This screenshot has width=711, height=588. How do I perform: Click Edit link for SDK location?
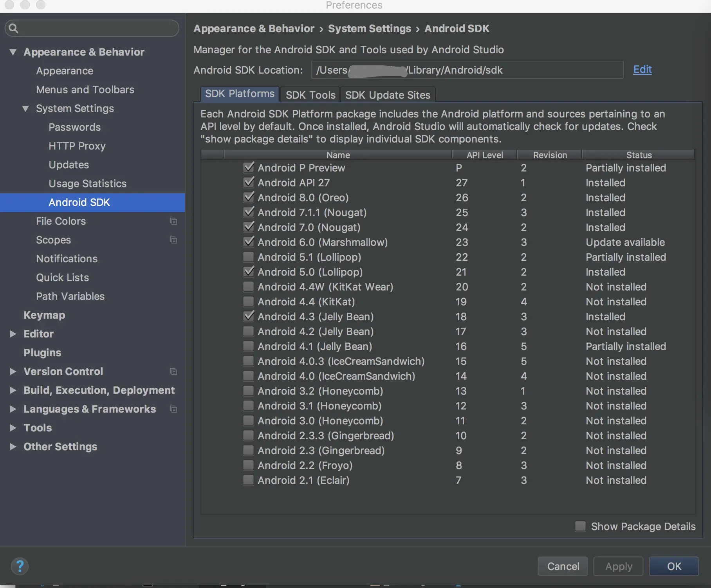pos(642,70)
